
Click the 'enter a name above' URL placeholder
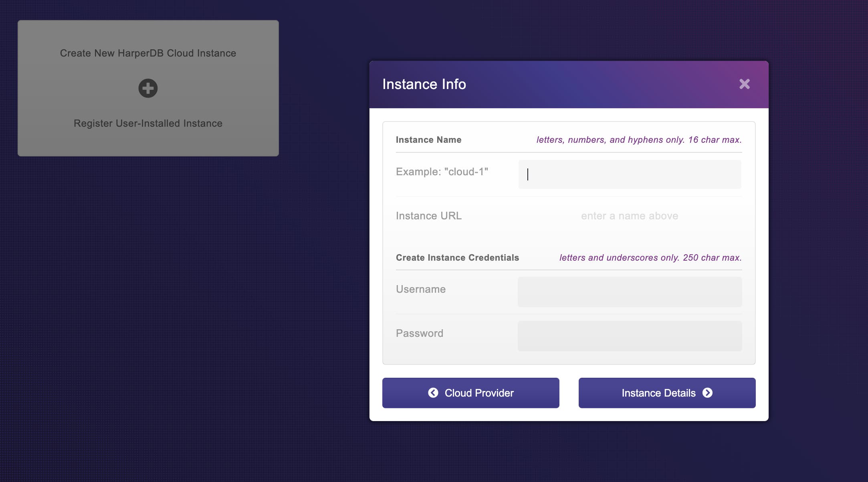(x=630, y=216)
